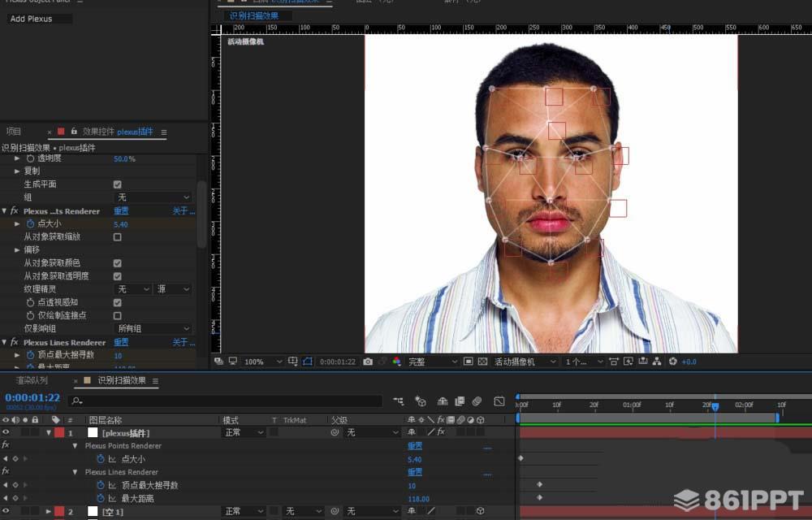Toggle stopwatch for 点大小 in effect controls

pyautogui.click(x=31, y=223)
